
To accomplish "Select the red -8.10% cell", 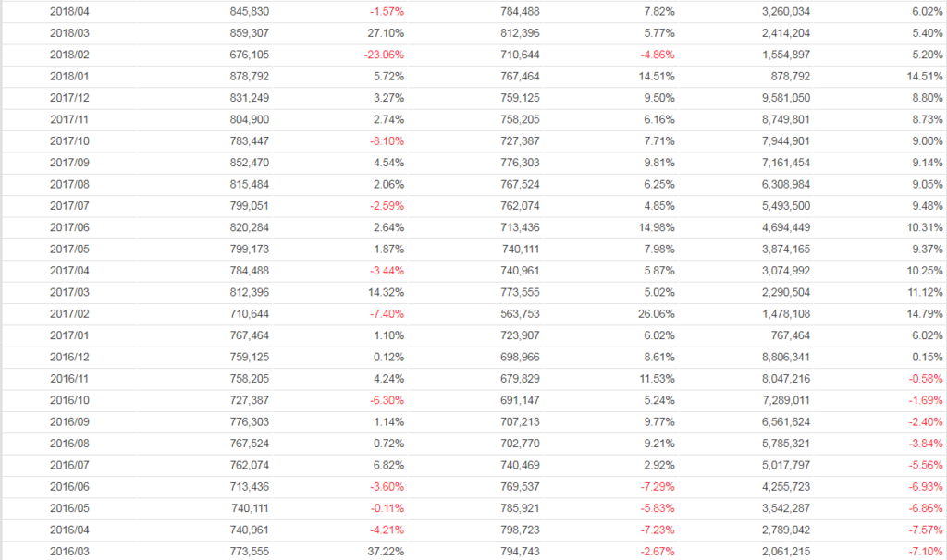I will tap(386, 140).
